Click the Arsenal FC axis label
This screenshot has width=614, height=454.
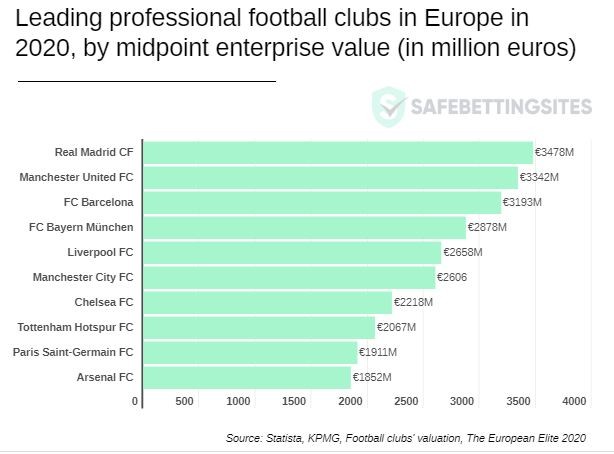pyautogui.click(x=104, y=377)
